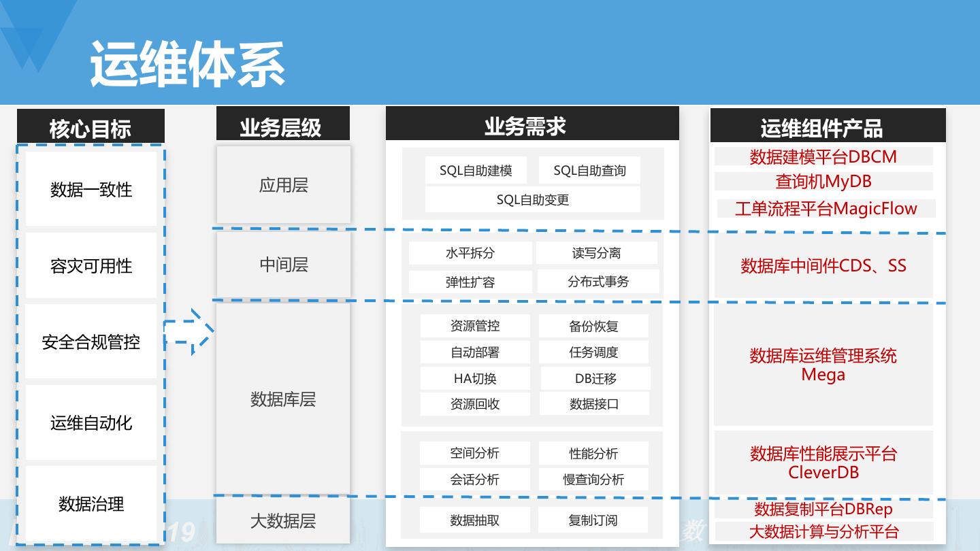The height and width of the screenshot is (551, 980).
Task: Click the 会话分析 box
Action: [x=474, y=480]
